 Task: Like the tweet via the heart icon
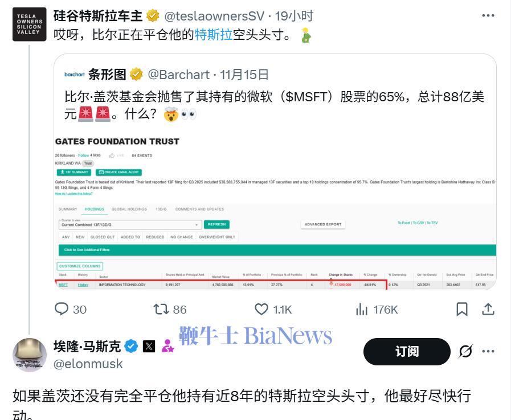tap(261, 309)
